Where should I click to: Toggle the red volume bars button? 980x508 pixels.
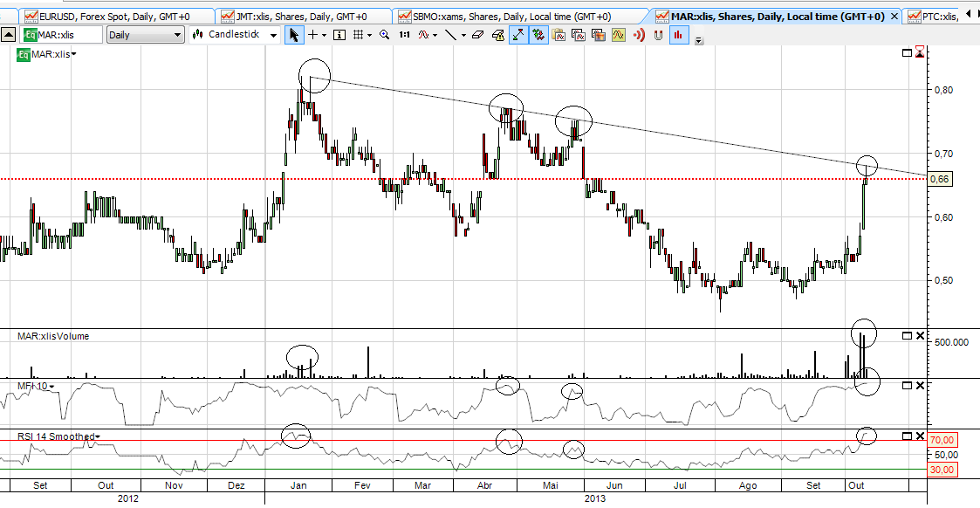click(x=678, y=34)
